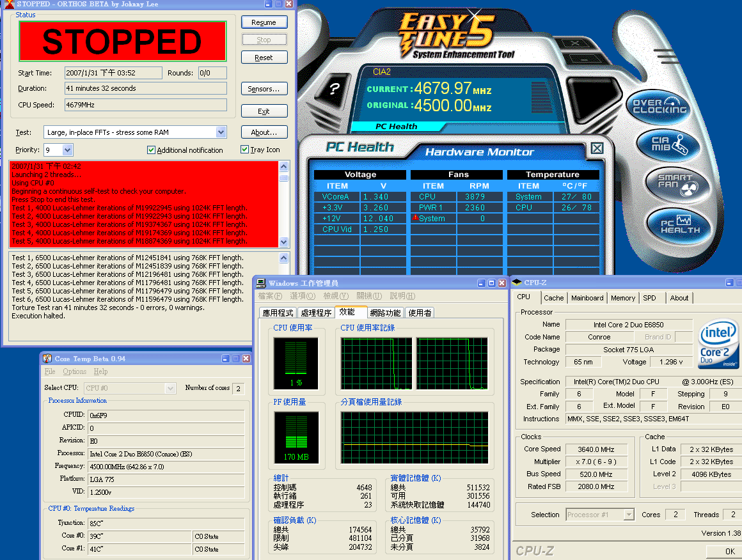Open the Priority dropdown in ORTHOS
Viewport: 742px width, 560px height.
[x=67, y=150]
